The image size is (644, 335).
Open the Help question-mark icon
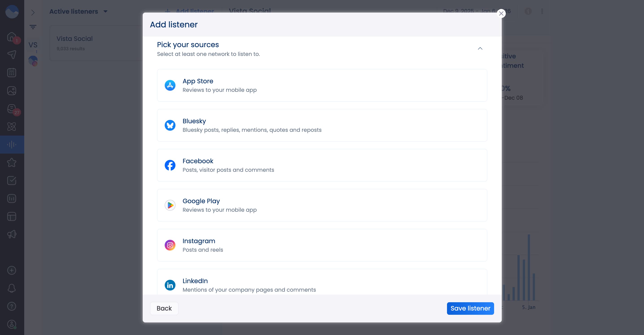coord(11,306)
